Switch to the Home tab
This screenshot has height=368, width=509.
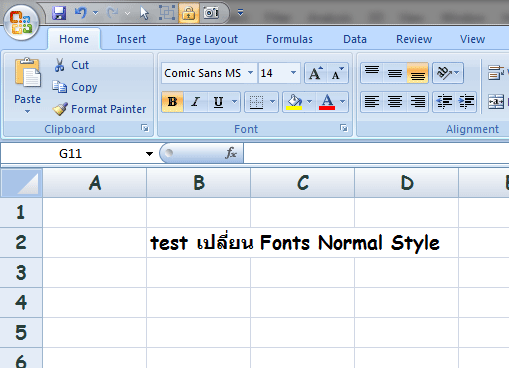click(x=74, y=39)
